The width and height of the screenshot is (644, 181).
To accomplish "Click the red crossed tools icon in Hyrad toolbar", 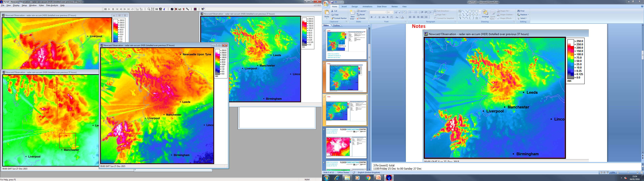I will [x=176, y=9].
